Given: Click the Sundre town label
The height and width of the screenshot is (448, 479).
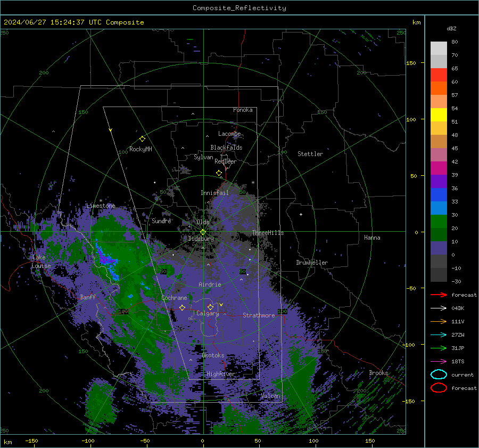Looking at the screenshot, I should [x=161, y=221].
